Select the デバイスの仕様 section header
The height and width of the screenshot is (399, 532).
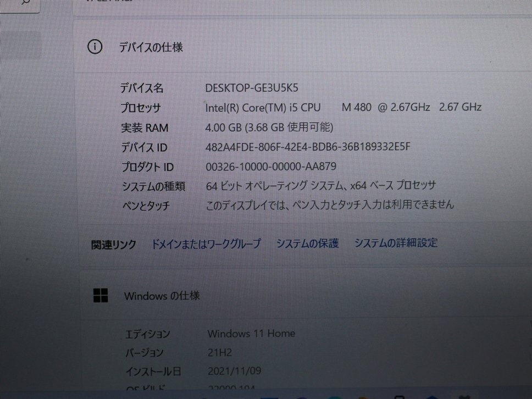click(151, 47)
